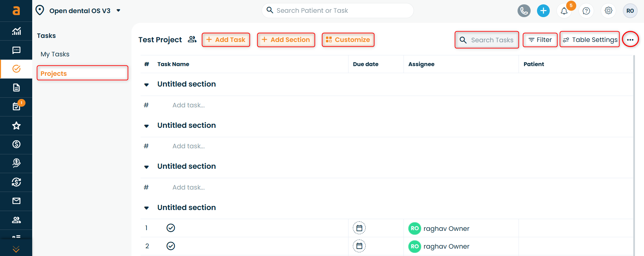644x256 pixels.
Task: Mark task 2 as complete
Action: click(171, 246)
